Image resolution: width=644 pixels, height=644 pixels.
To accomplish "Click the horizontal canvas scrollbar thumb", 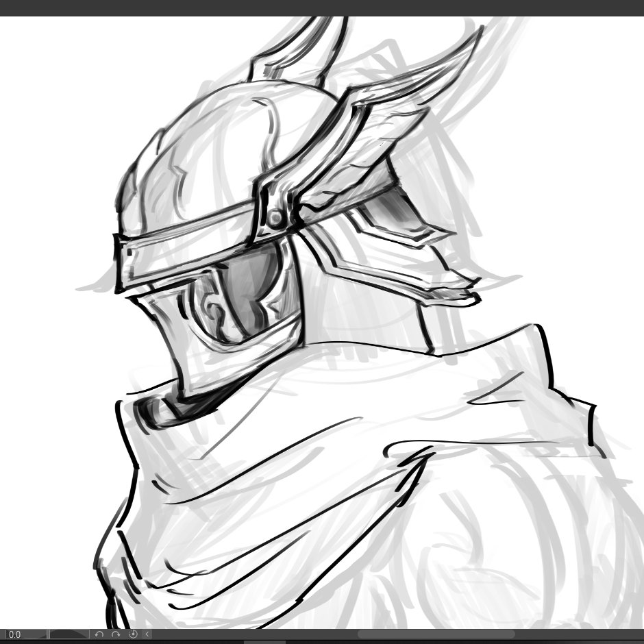I will 436,634.
